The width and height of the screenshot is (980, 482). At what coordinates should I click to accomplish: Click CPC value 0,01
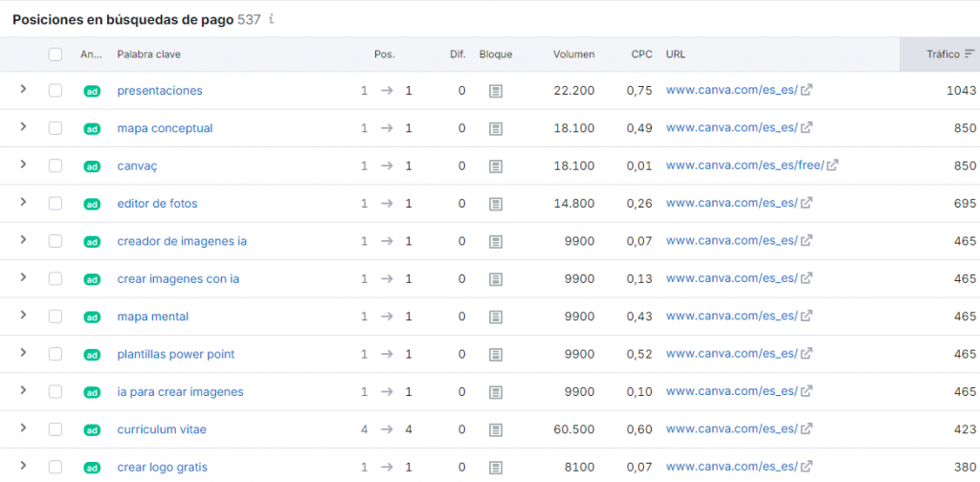[639, 165]
